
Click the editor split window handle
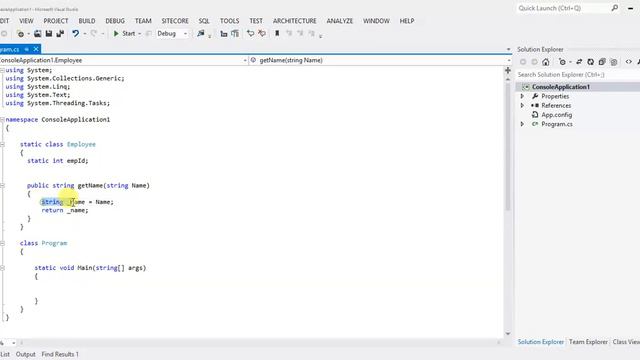click(x=508, y=71)
